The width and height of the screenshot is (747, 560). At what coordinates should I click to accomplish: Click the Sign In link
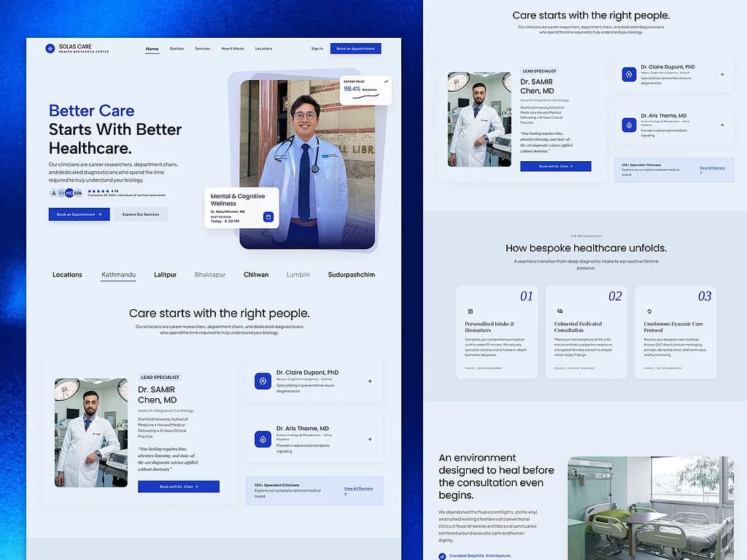pos(317,49)
